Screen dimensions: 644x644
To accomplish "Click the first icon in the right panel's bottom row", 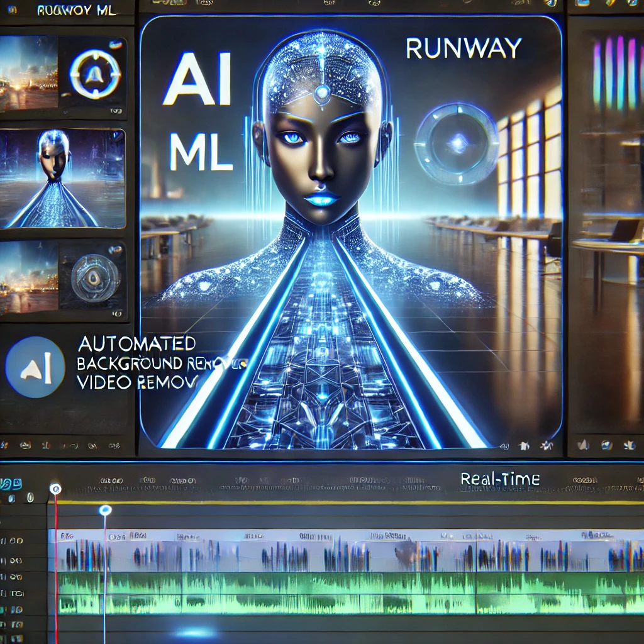I will (x=583, y=445).
